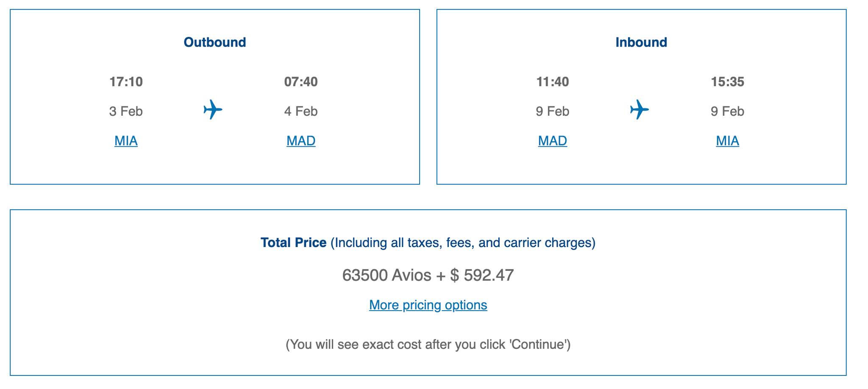The height and width of the screenshot is (389, 868).
Task: Select the MAD departure link under Inbound
Action: click(553, 140)
